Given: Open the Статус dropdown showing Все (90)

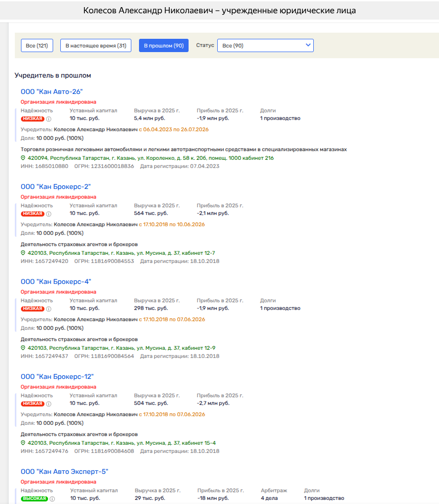Looking at the screenshot, I should click(265, 45).
